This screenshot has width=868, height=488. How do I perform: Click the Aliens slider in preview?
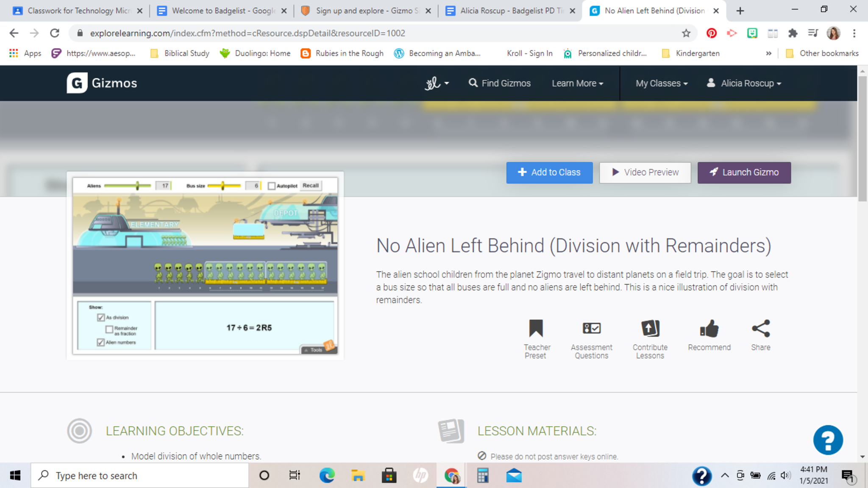(137, 186)
